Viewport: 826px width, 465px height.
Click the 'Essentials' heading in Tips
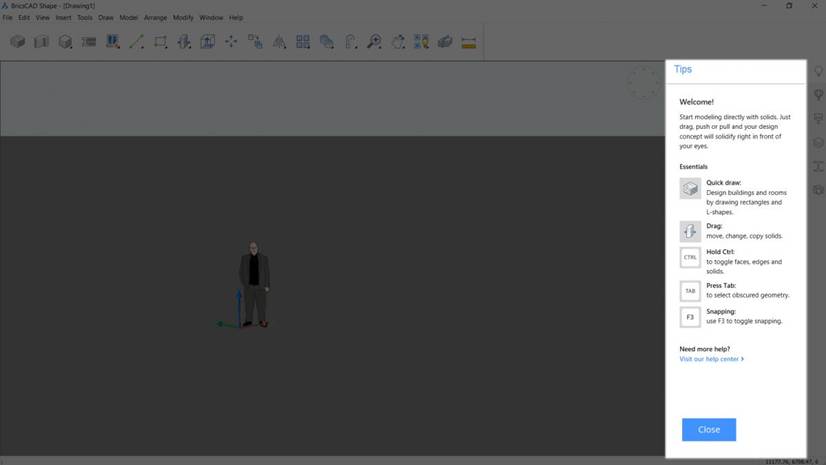(693, 167)
